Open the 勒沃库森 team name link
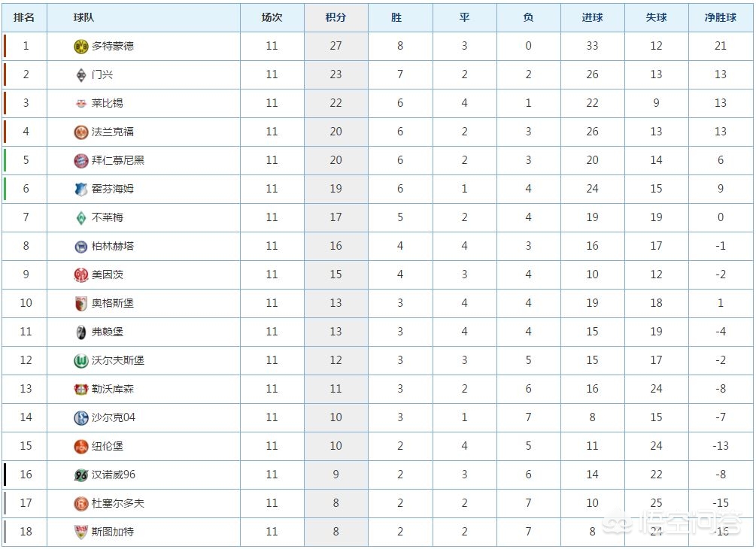The height and width of the screenshot is (549, 756). (113, 389)
